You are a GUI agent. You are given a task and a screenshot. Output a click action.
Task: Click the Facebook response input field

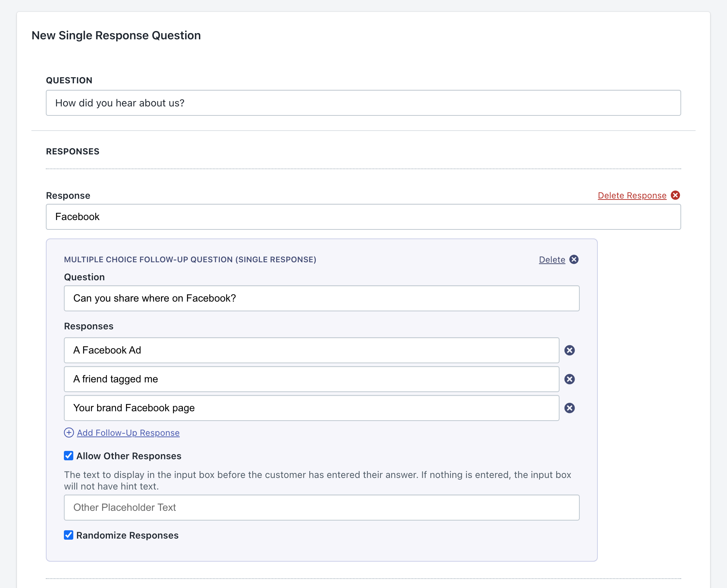[363, 217]
